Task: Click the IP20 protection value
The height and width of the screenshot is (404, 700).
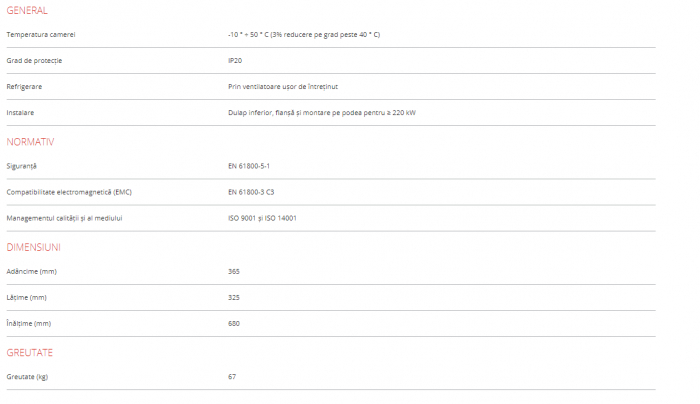Action: coord(235,60)
